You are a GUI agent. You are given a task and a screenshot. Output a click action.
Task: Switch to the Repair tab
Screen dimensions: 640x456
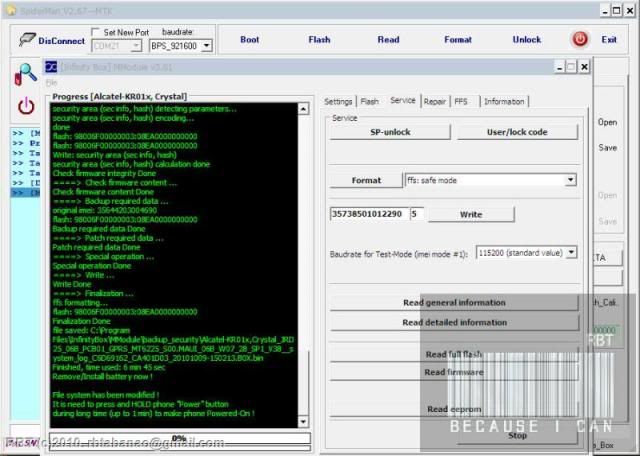[x=435, y=101]
